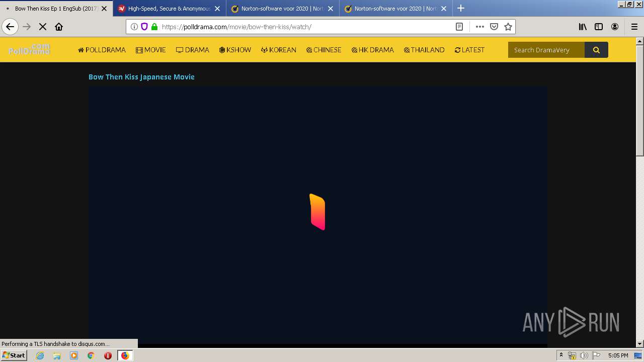
Task: Open File Explorer from taskbar
Action: (x=57, y=355)
